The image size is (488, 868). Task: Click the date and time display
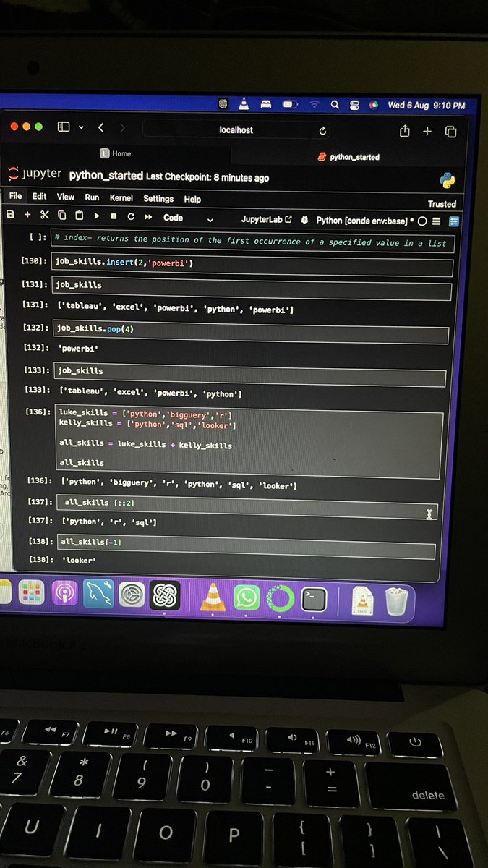pyautogui.click(x=427, y=105)
